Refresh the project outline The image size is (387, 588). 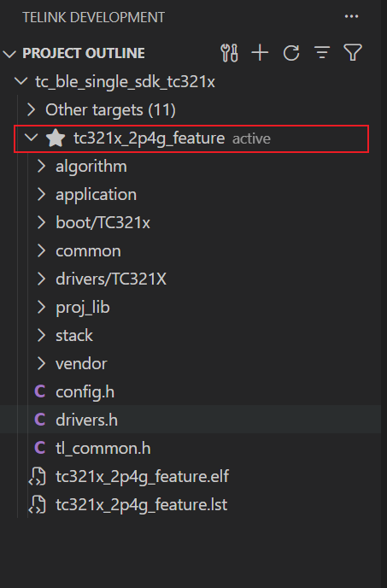point(291,53)
